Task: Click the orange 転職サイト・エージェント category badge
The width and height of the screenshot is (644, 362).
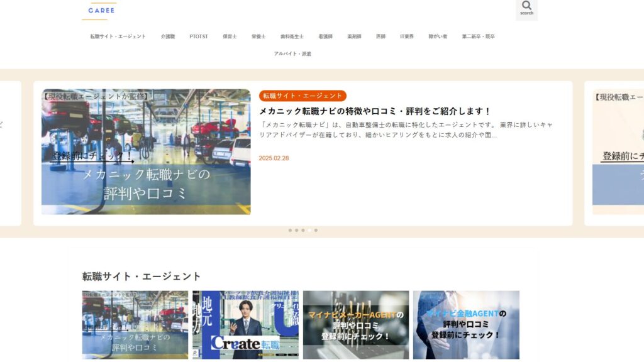Action: click(303, 96)
